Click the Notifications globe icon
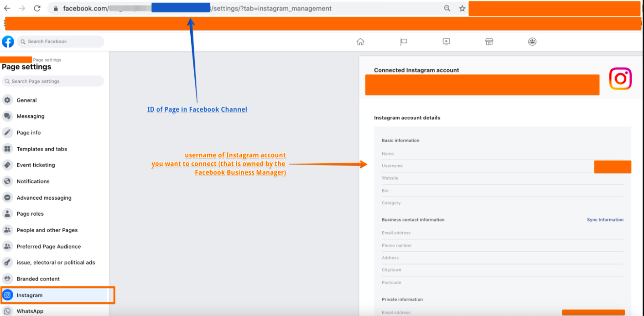644x316 pixels. coord(7,181)
